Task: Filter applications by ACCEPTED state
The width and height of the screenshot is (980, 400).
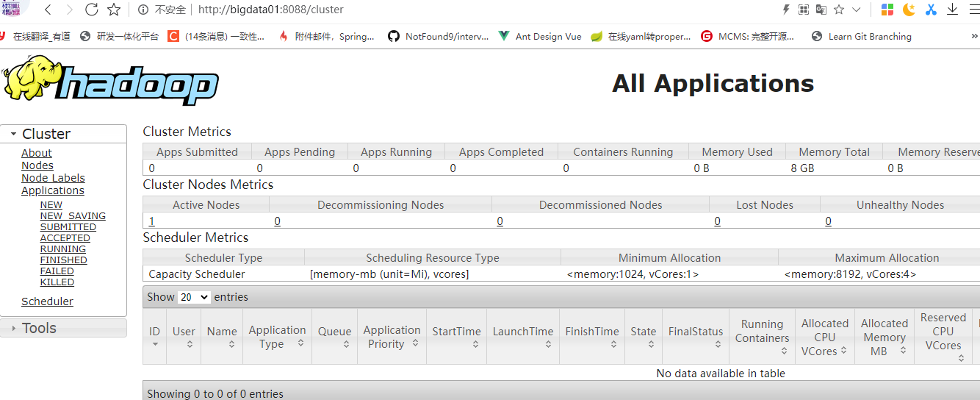Action: point(65,238)
